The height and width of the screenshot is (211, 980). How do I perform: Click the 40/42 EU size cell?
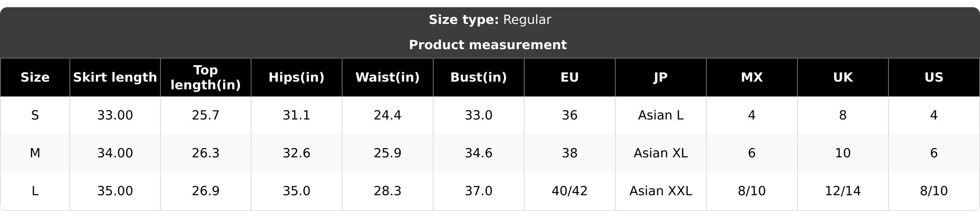[570, 191]
